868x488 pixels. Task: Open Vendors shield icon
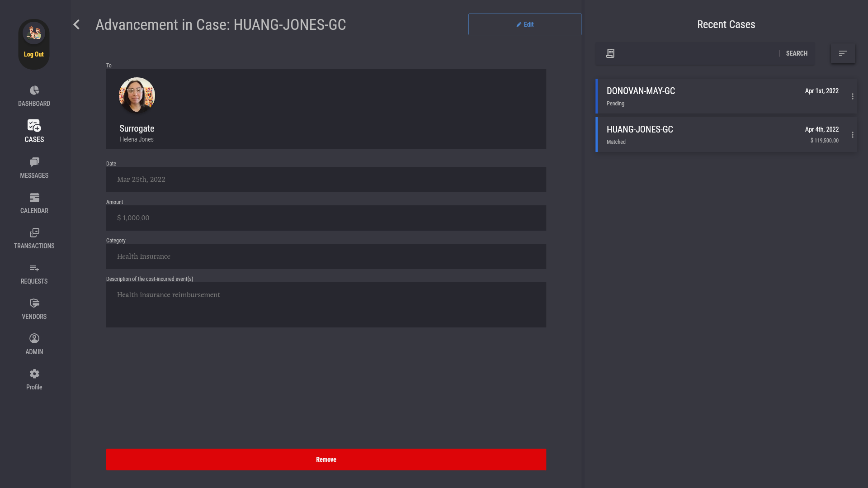coord(34,303)
